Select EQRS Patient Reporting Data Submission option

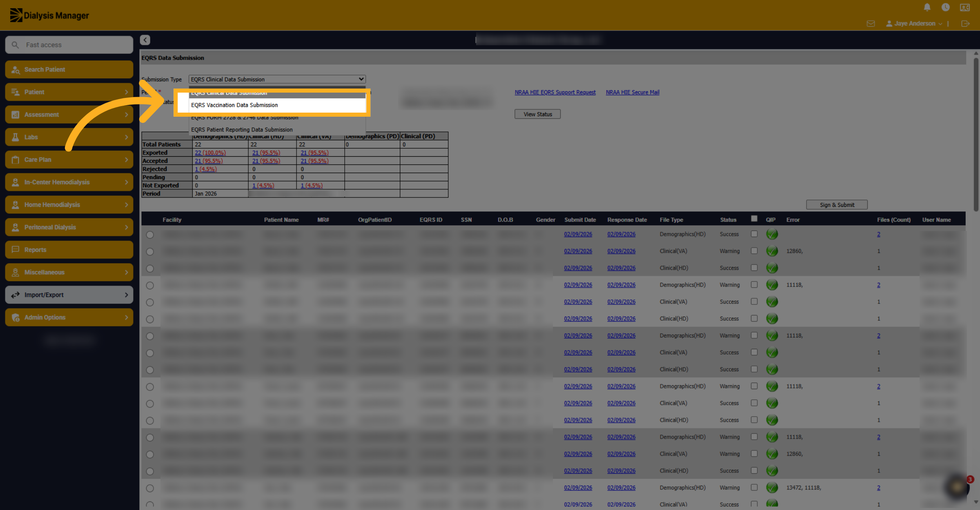click(x=277, y=130)
